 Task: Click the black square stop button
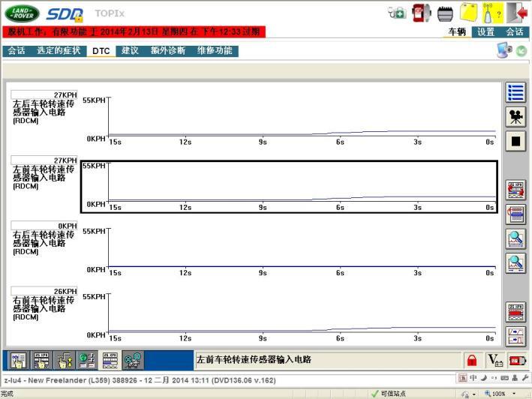(x=515, y=141)
